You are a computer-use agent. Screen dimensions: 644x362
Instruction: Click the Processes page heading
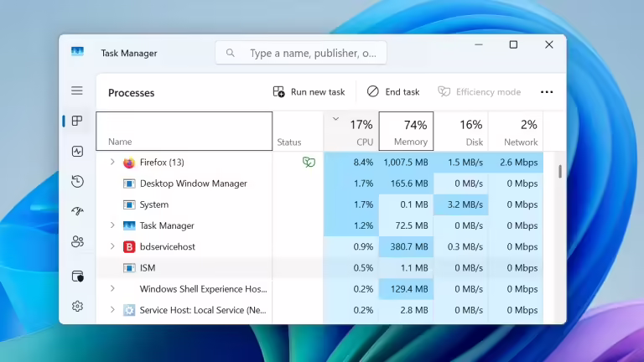click(132, 93)
